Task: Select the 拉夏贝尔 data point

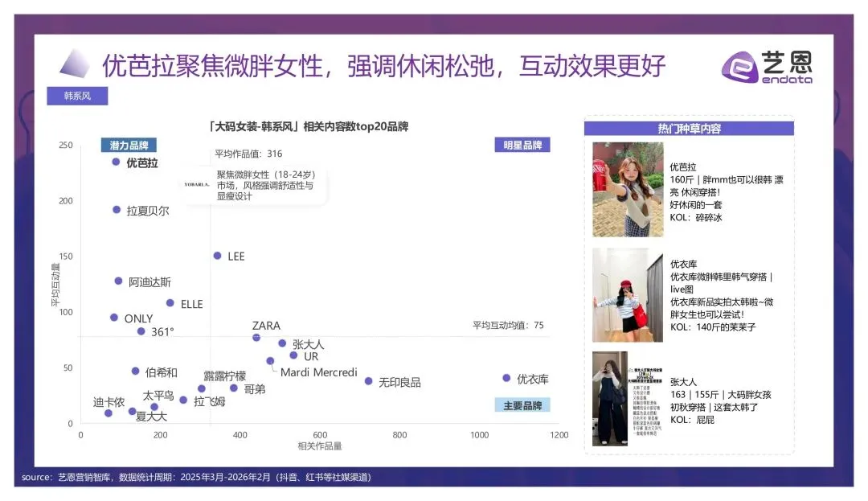Action: coord(117,210)
